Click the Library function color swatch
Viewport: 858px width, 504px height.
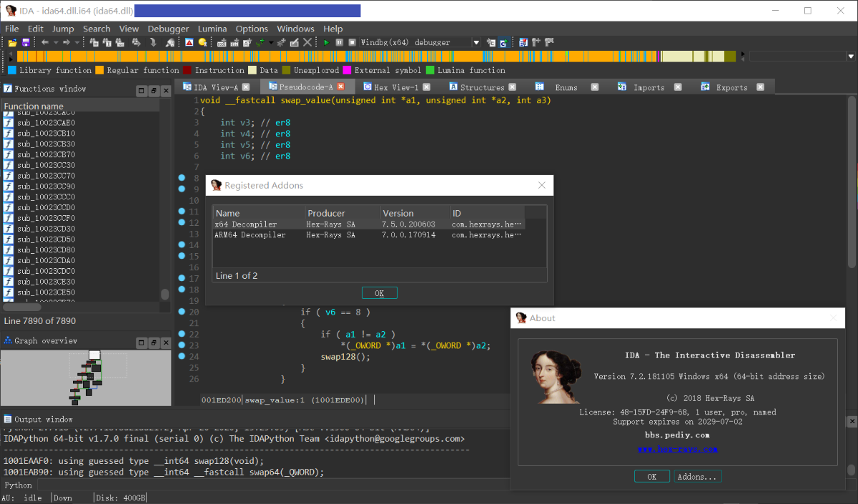point(12,70)
